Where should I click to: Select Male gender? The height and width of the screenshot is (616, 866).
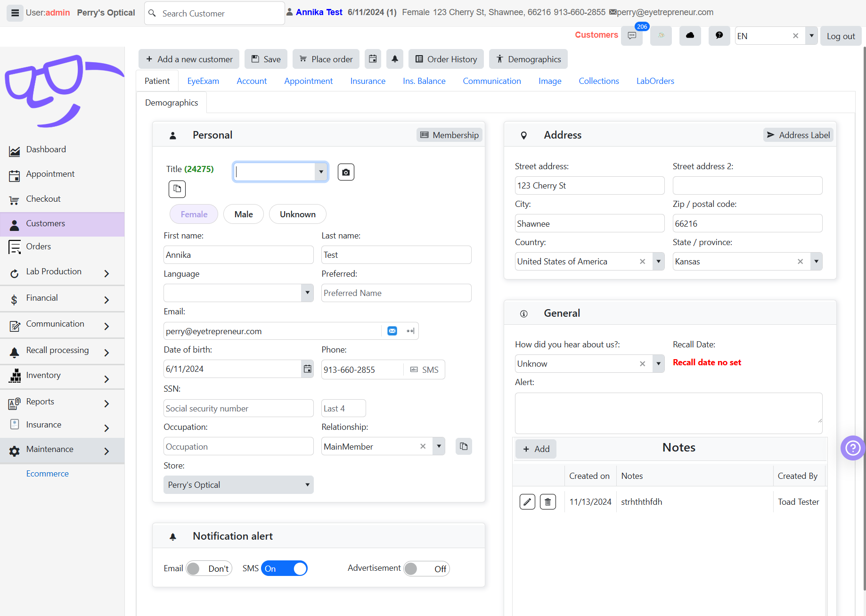click(x=244, y=214)
